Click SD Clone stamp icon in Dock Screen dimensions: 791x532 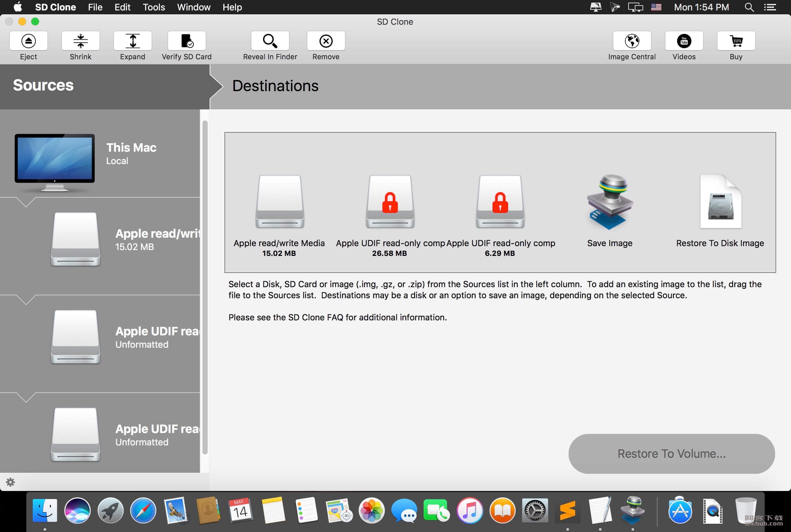pos(633,510)
